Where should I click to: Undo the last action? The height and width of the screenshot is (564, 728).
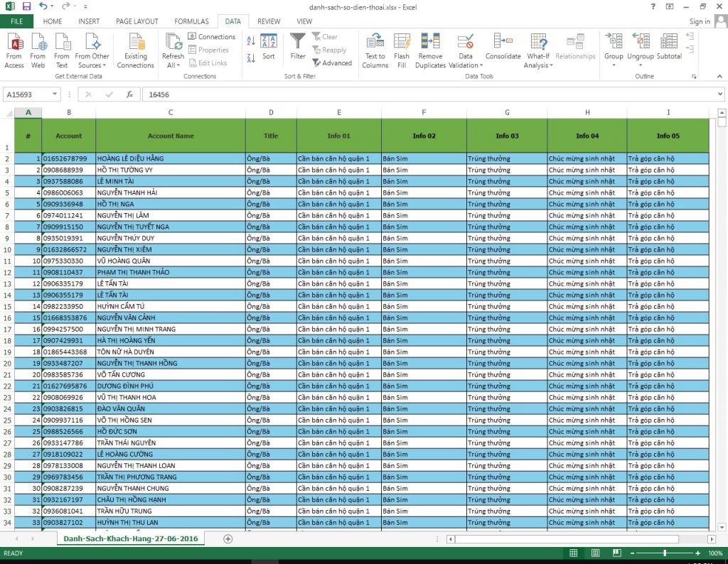click(x=43, y=6)
